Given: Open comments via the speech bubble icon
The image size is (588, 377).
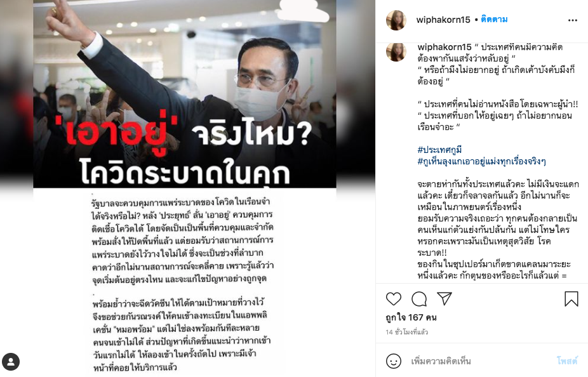Looking at the screenshot, I should [419, 299].
